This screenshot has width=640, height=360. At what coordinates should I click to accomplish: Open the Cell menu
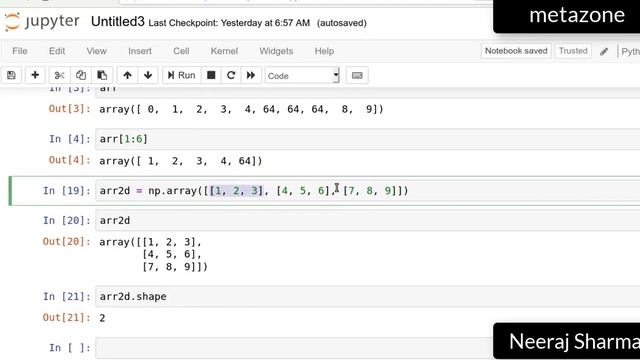tap(181, 51)
